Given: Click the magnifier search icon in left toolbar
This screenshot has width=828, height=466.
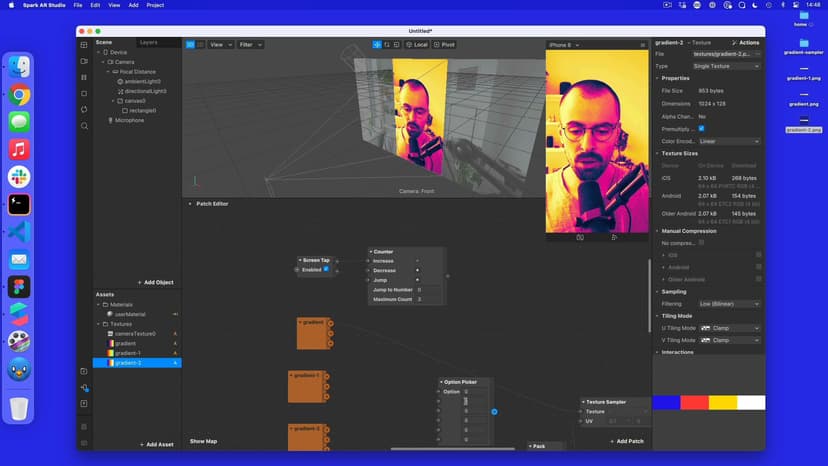Looking at the screenshot, I should [84, 126].
